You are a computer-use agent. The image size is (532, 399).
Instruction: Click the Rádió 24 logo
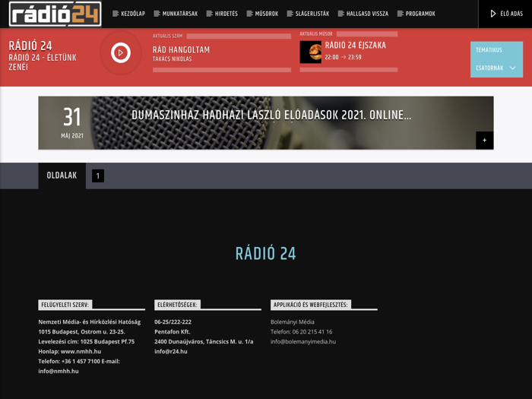pyautogui.click(x=55, y=14)
